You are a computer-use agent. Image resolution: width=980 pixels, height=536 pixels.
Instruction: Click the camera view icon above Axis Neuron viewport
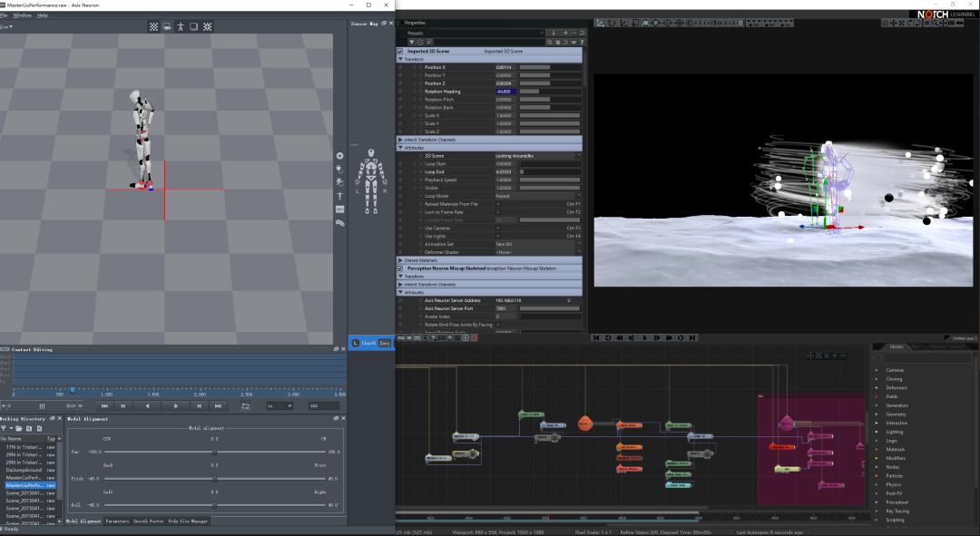point(167,27)
